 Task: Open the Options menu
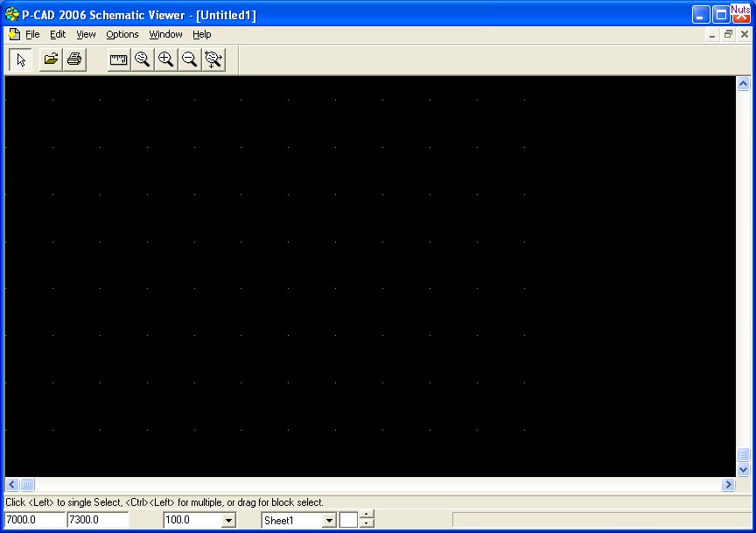tap(122, 34)
